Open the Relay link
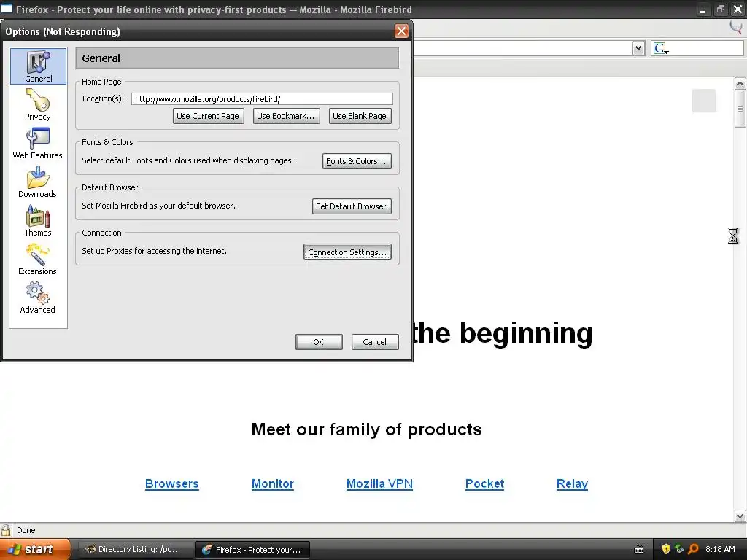The height and width of the screenshot is (560, 747). 572,484
